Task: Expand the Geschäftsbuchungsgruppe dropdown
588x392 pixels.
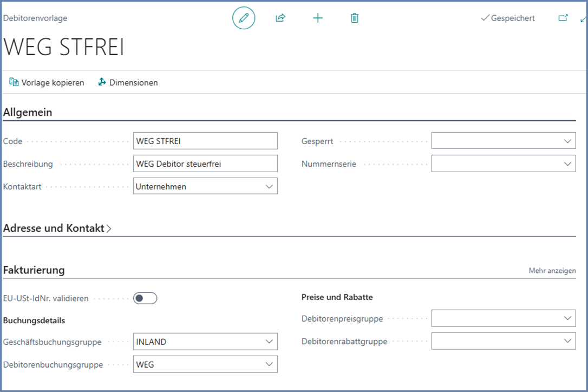Action: pyautogui.click(x=269, y=342)
